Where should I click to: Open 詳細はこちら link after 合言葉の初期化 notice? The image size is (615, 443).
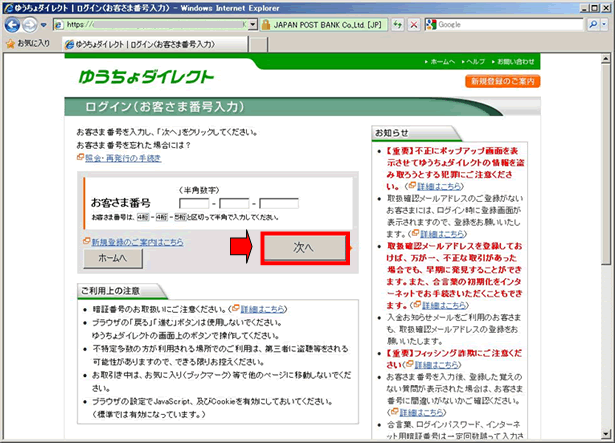point(444,305)
